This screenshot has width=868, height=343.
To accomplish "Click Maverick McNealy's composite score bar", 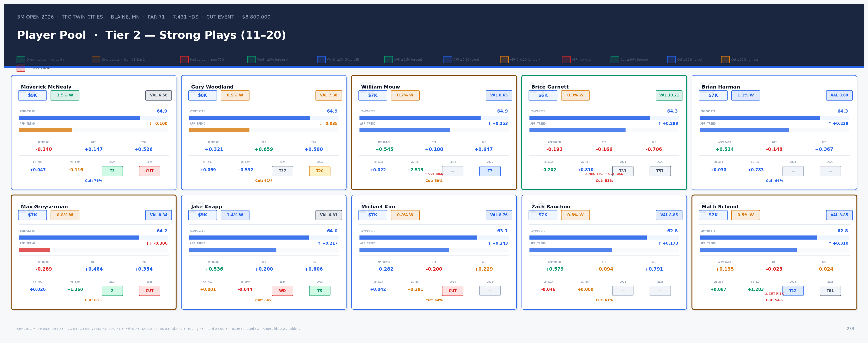I will [x=94, y=118].
